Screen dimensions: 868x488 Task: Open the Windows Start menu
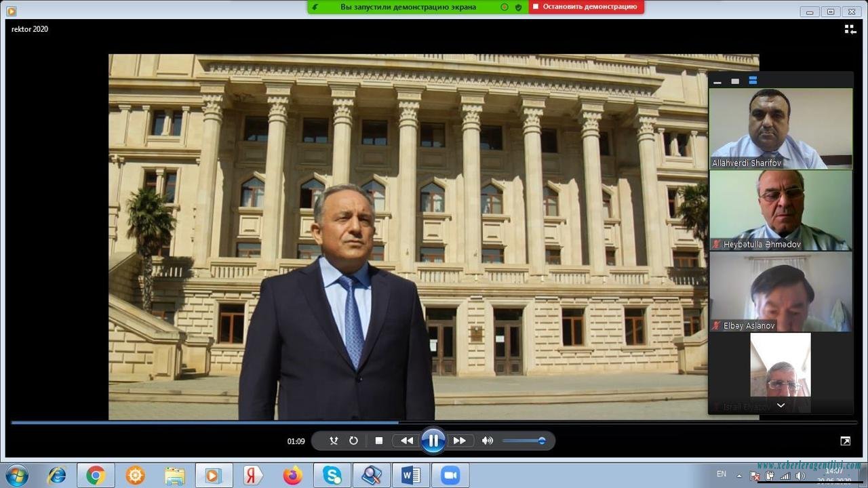(16, 475)
